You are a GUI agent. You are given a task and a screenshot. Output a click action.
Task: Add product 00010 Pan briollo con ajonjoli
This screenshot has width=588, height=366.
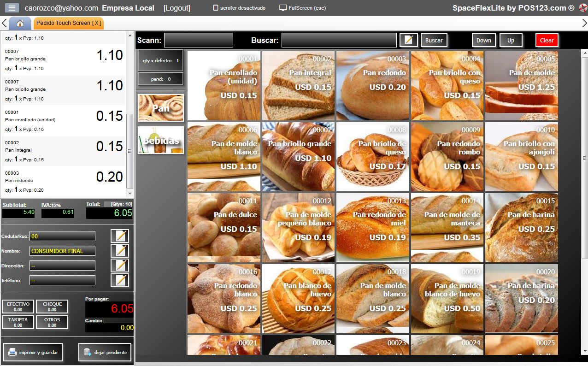click(522, 157)
